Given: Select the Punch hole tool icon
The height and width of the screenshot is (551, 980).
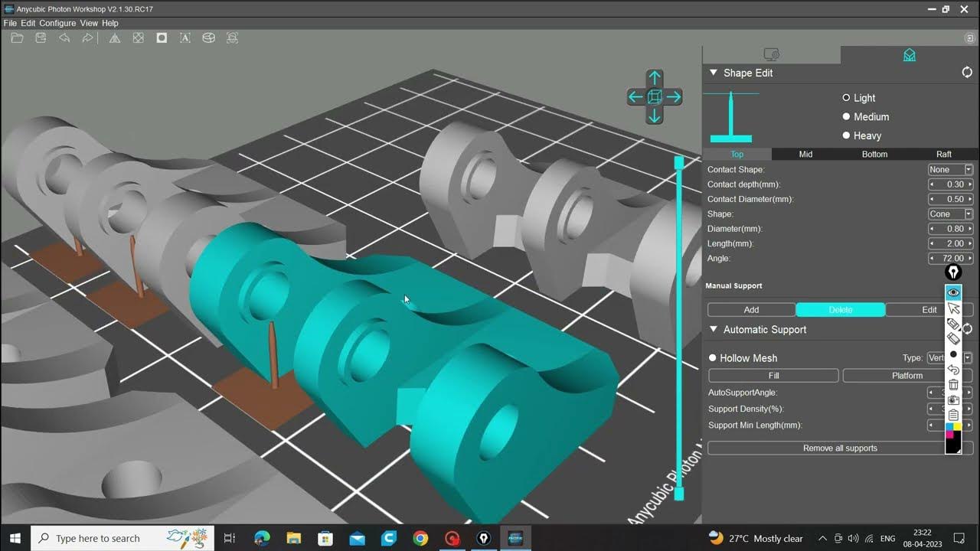Looking at the screenshot, I should click(x=162, y=37).
